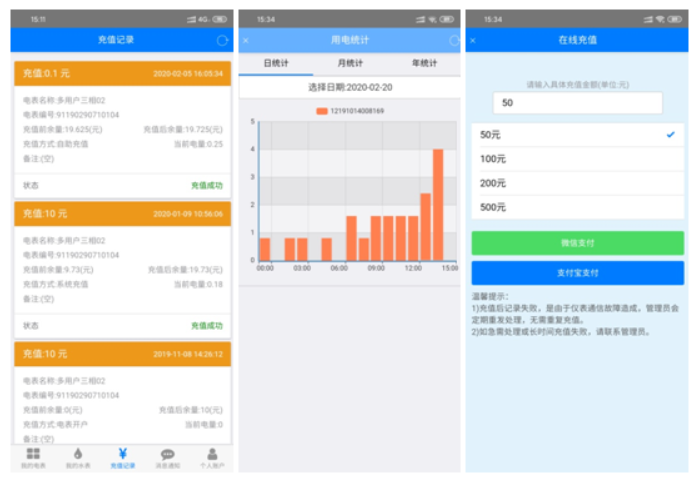Switch to the 年统计 tab
Screen dimensions: 694x480
[423, 63]
